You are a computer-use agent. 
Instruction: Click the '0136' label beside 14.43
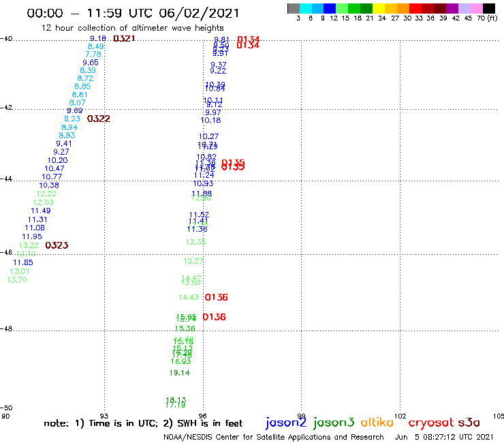[216, 297]
